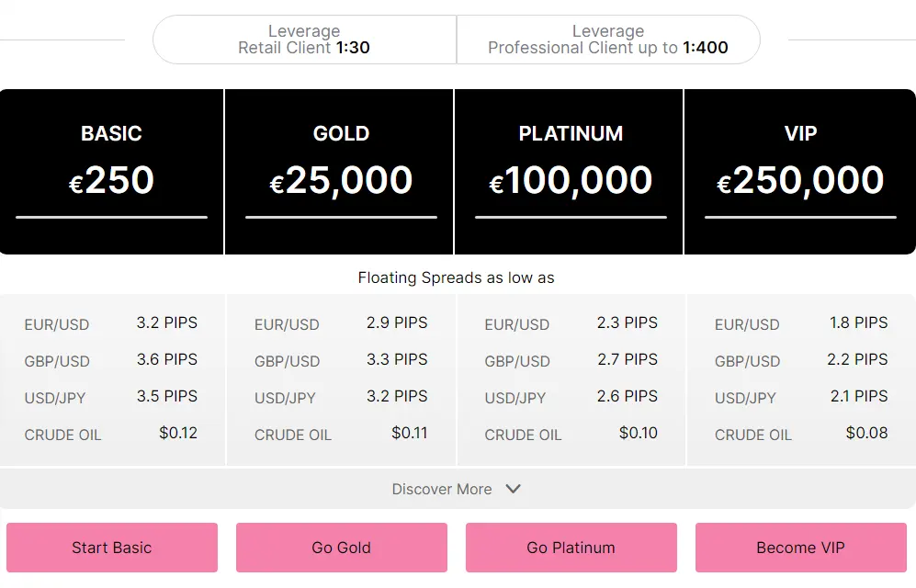
Task: Click the Basic CRUDE OIL $0.12 value
Action: point(178,433)
